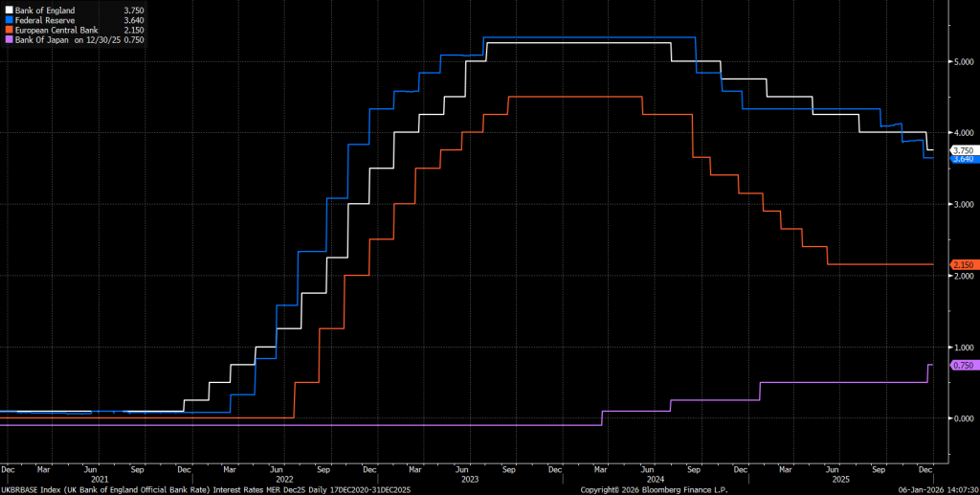Click the 2021 year label on x-axis
The width and height of the screenshot is (980, 495).
pyautogui.click(x=100, y=479)
